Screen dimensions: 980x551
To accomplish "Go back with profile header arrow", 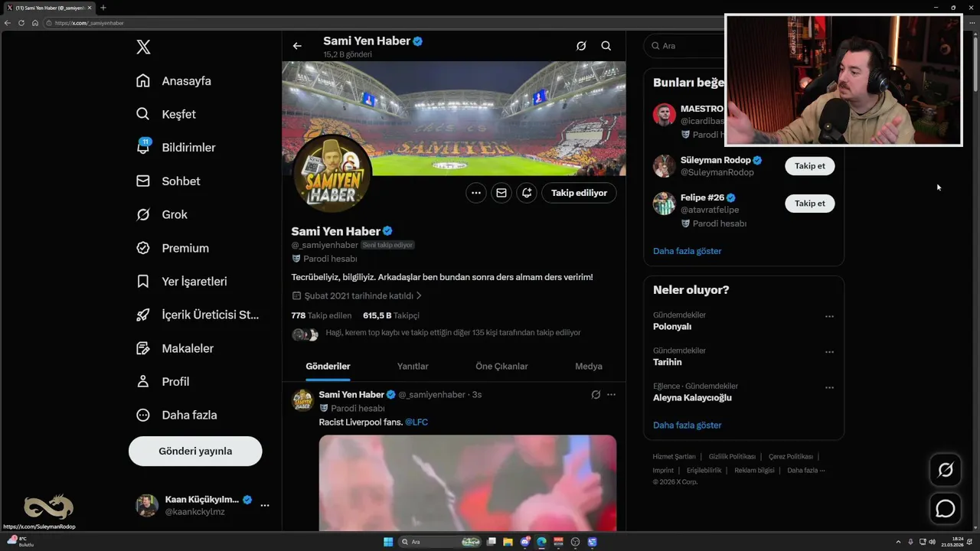I will (297, 46).
